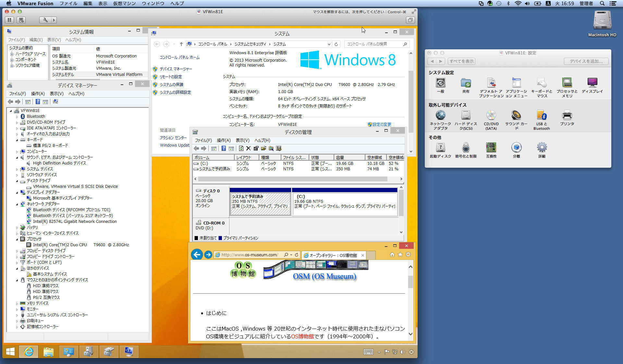This screenshot has width=623, height=364.
Task: Click the refresh icon in Disk Management toolbar
Action: [241, 149]
